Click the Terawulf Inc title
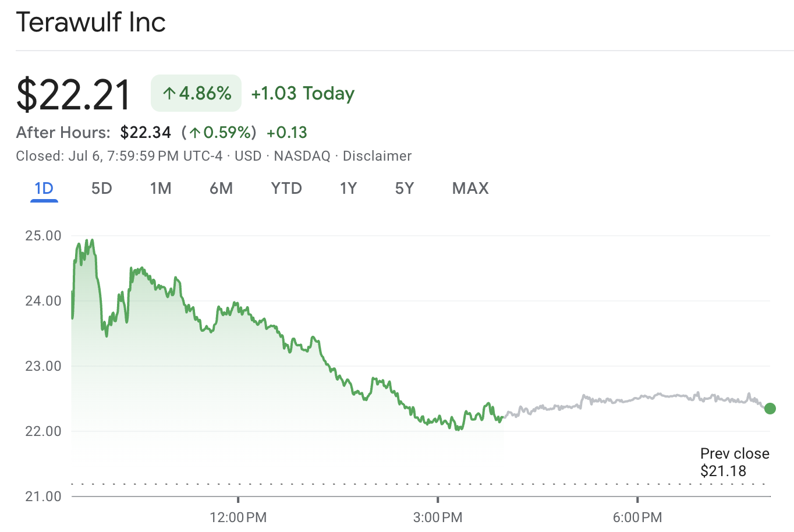The height and width of the screenshot is (532, 794). pos(91,22)
